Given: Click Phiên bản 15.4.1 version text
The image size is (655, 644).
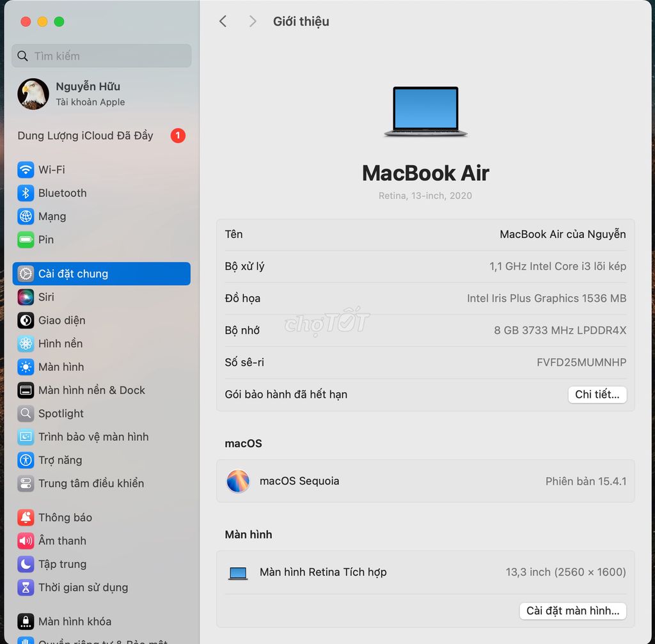Looking at the screenshot, I should [x=586, y=481].
